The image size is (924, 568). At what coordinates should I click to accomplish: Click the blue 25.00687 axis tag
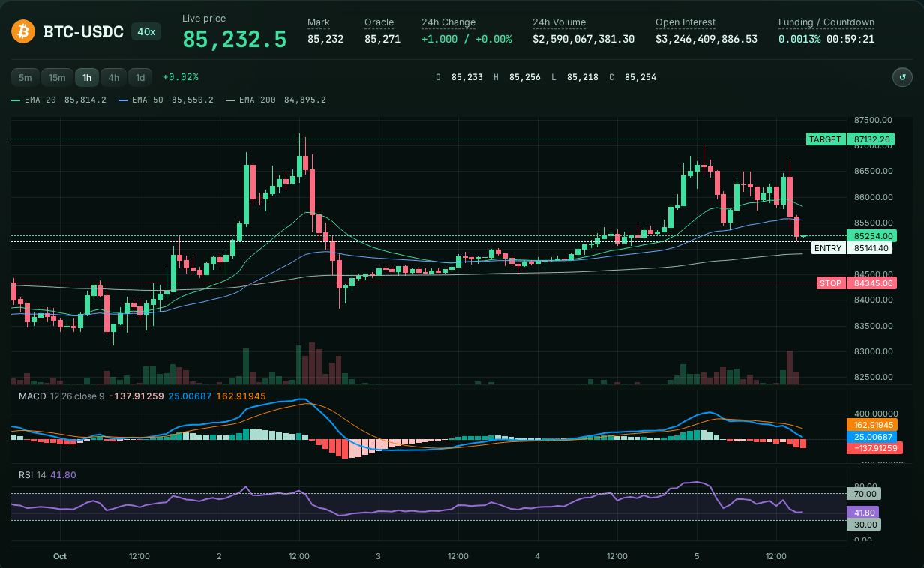(871, 437)
